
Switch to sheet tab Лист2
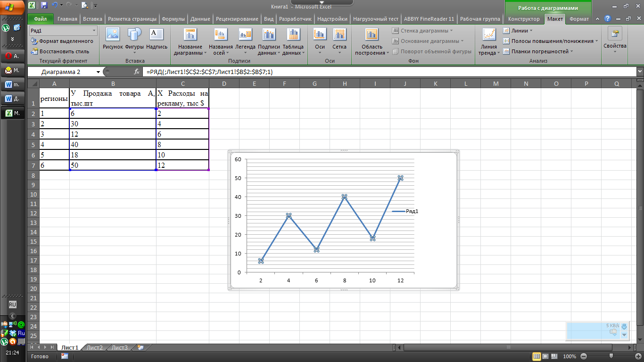[x=94, y=347]
